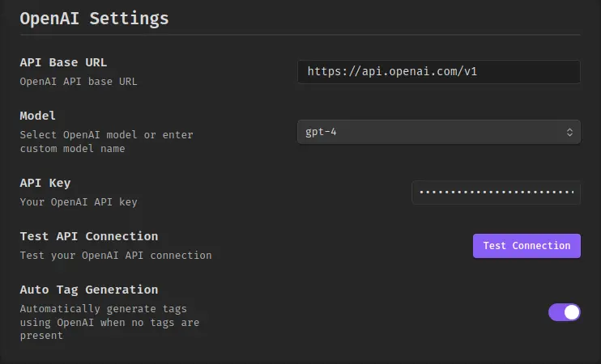Click the divider line under OpenAI Settings
Image resolution: width=601 pixels, height=364 pixels.
pyautogui.click(x=300, y=35)
